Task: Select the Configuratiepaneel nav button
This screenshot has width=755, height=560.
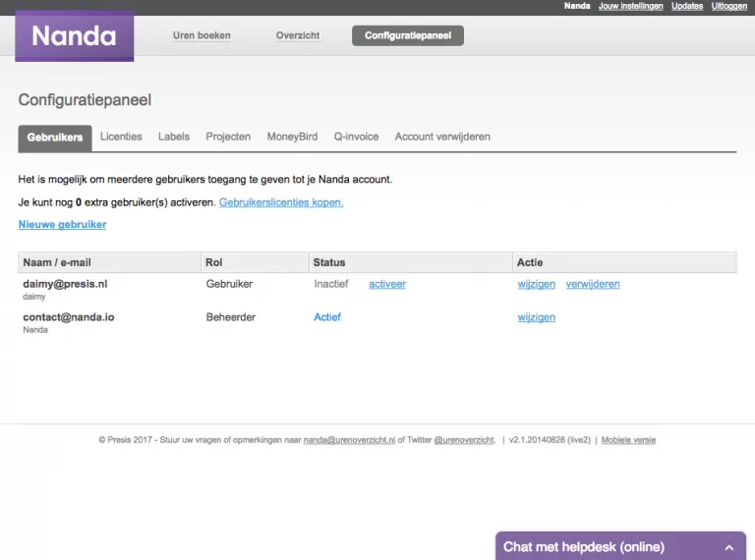Action: 408,35
